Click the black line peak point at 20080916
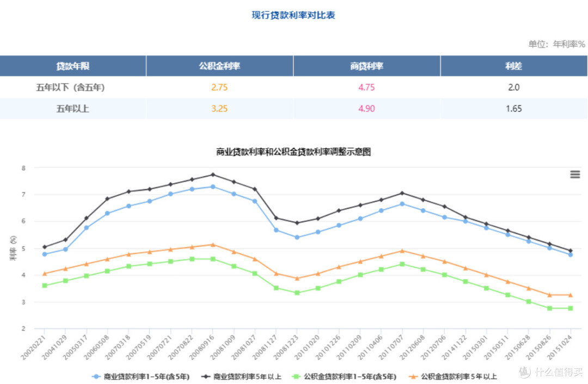Viewport: 588px width, 384px height. (x=213, y=175)
